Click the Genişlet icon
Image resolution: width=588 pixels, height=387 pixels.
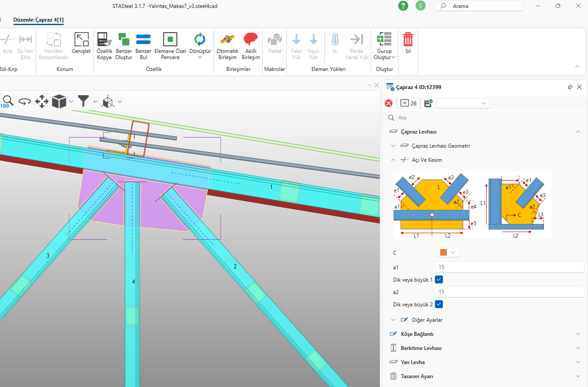(x=81, y=40)
